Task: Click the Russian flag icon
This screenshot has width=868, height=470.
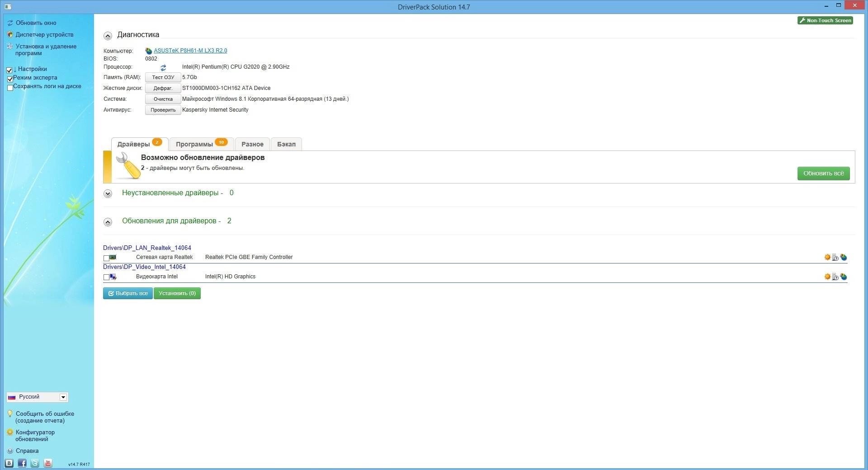Action: tap(12, 397)
